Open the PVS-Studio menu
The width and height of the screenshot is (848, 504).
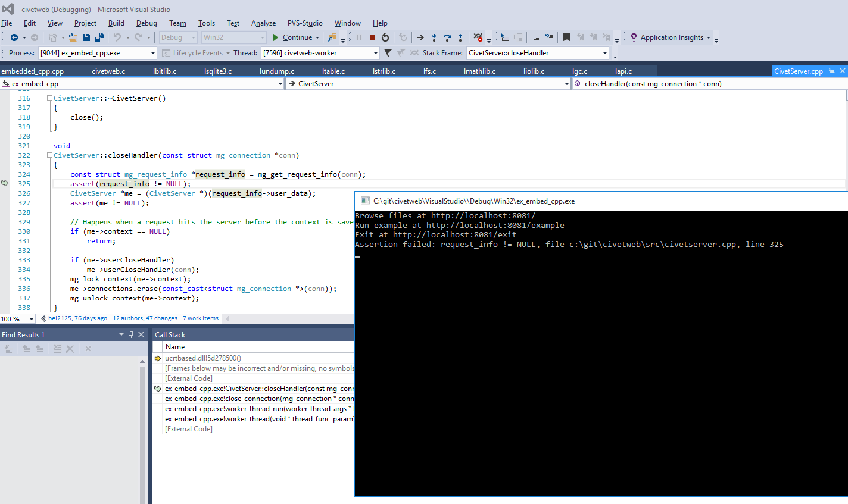[x=305, y=23]
